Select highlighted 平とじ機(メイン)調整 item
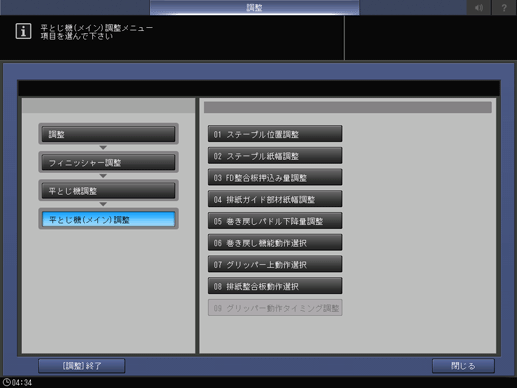Viewport: 517px width, 388px height. click(108, 219)
